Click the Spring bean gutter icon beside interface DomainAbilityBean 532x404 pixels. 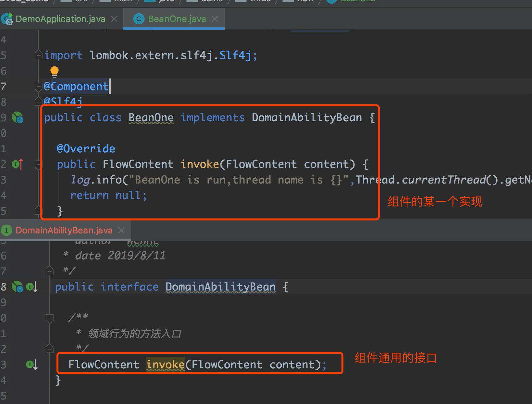[17, 287]
